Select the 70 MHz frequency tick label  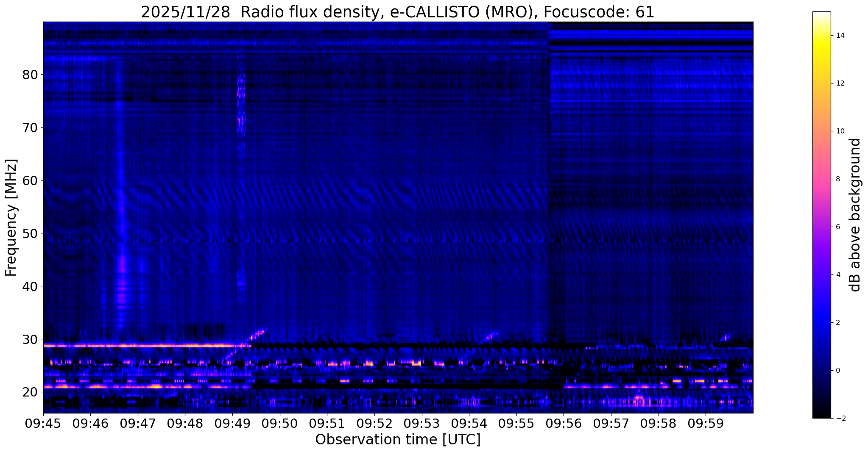pyautogui.click(x=30, y=128)
